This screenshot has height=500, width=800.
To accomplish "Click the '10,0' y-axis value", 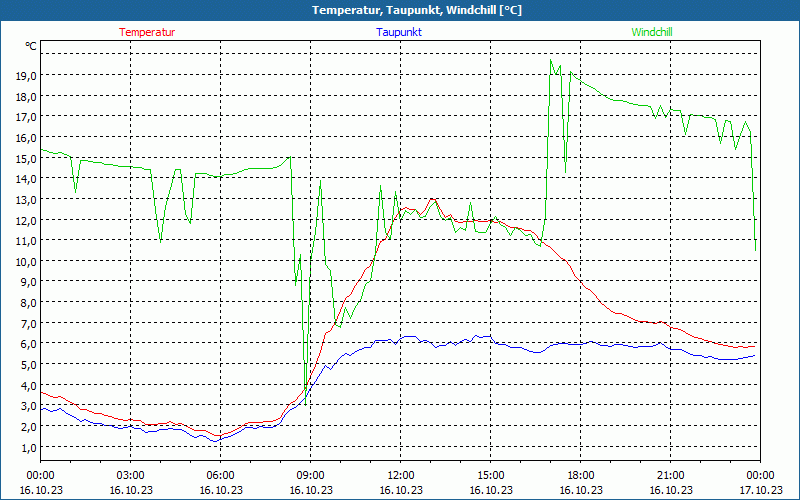I will click(27, 261).
